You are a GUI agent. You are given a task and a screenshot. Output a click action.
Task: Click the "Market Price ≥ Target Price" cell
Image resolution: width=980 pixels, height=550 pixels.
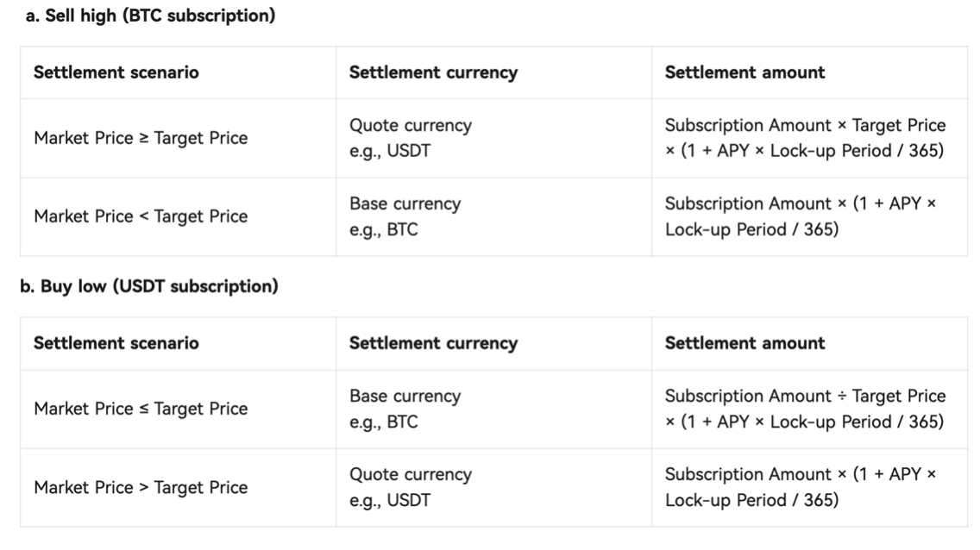141,138
